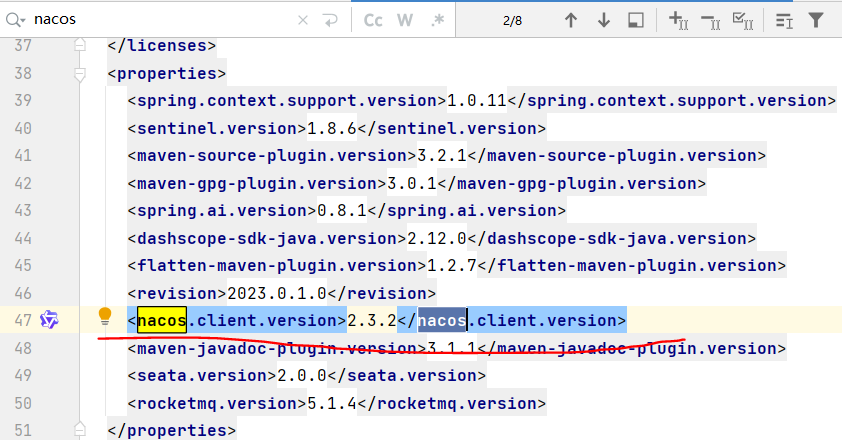
Task: Toggle Words (W) search option
Action: 405,20
